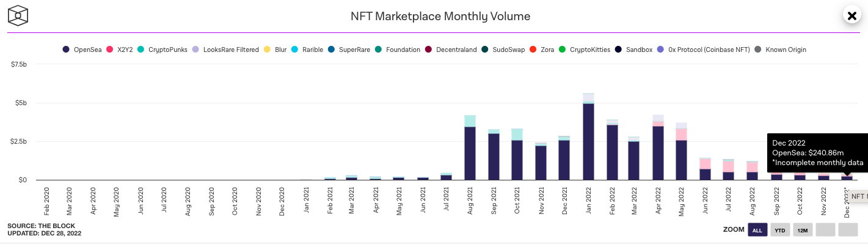Hide Decentraland series in the legend
Screen dimensions: 868x244
pos(451,50)
